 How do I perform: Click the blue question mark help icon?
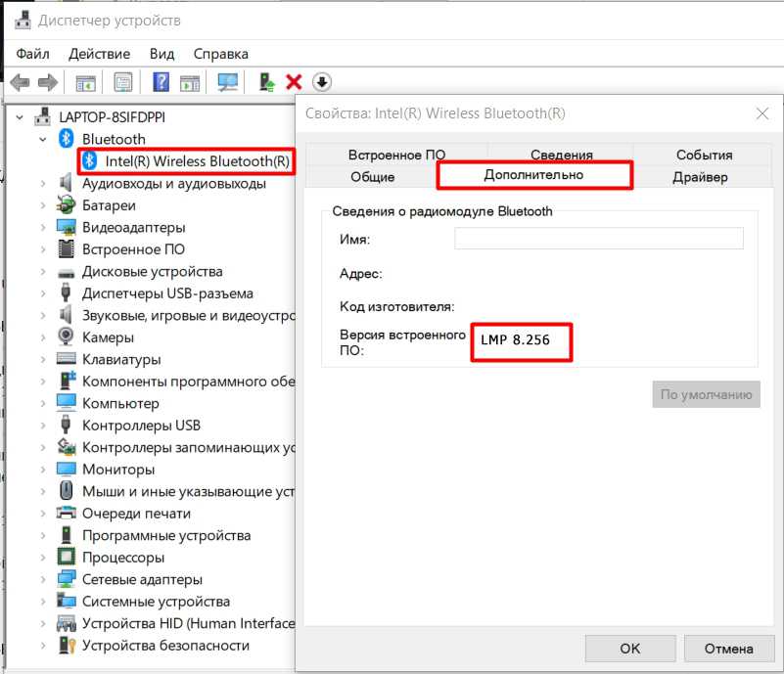(161, 83)
